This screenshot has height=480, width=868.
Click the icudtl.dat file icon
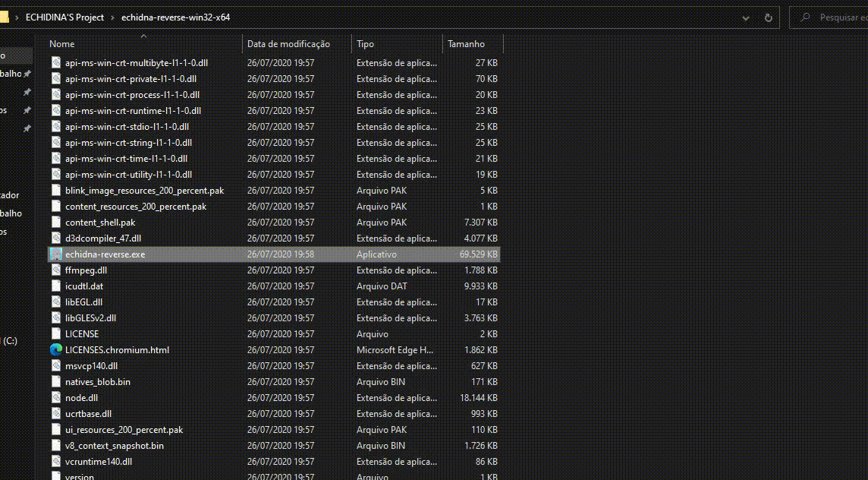point(55,286)
